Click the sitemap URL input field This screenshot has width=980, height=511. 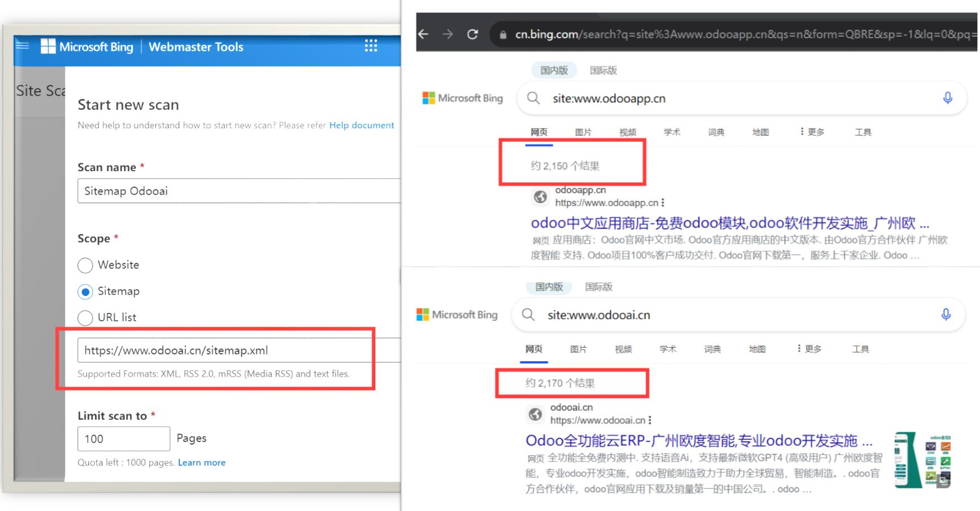pos(239,350)
